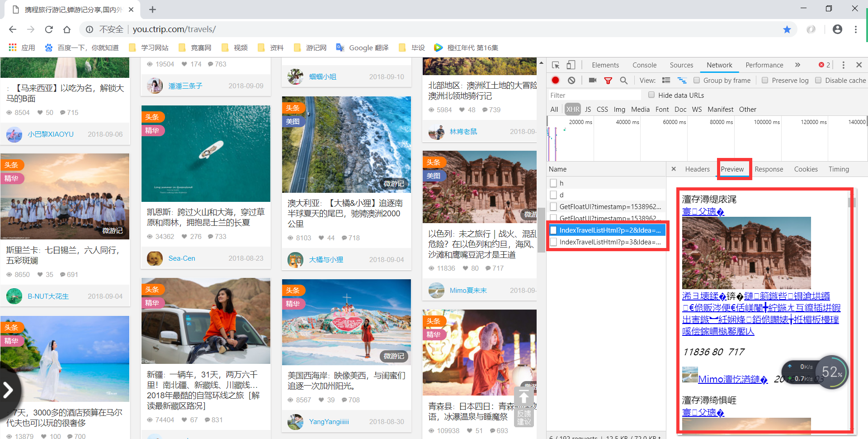Viewport: 868px width, 439px height.
Task: Open the Console panel tab
Action: tap(644, 65)
